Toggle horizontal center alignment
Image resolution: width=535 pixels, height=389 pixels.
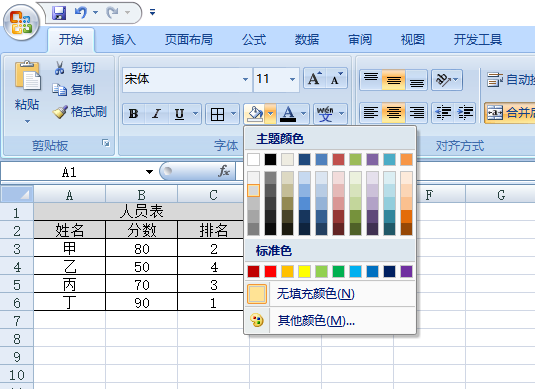point(393,113)
